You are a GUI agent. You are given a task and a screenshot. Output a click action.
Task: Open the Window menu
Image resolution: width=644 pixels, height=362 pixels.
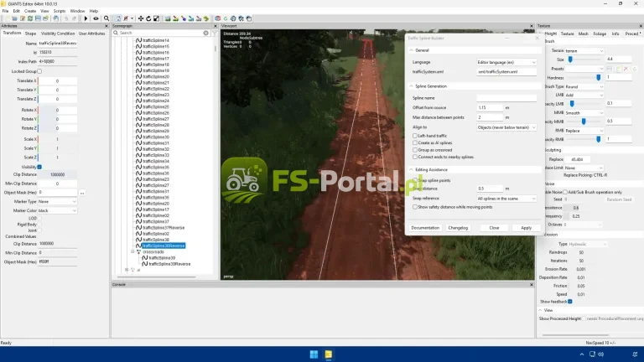[77, 11]
